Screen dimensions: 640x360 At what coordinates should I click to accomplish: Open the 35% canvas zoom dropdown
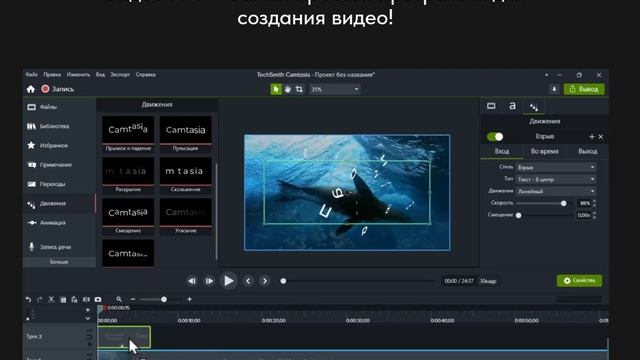point(335,89)
